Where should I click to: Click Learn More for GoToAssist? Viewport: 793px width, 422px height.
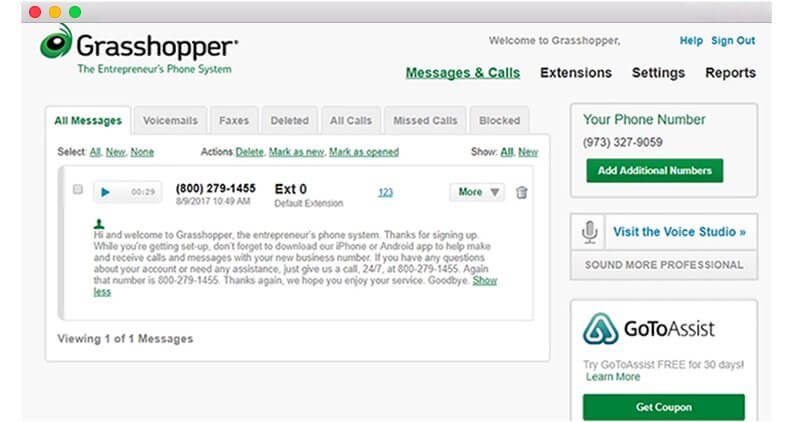613,377
